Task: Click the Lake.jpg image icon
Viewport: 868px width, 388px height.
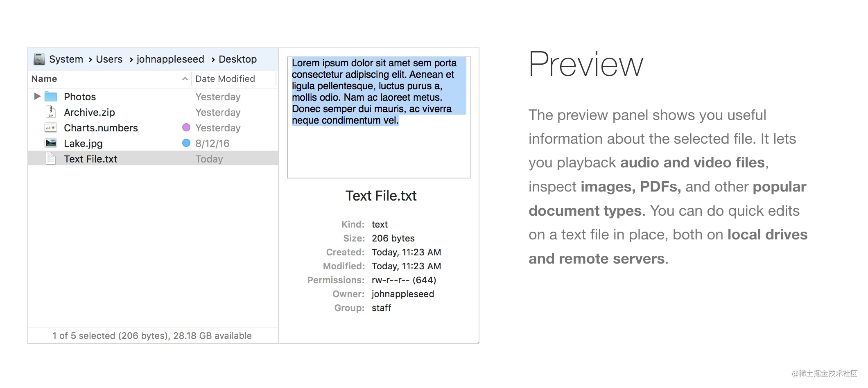Action: point(51,143)
